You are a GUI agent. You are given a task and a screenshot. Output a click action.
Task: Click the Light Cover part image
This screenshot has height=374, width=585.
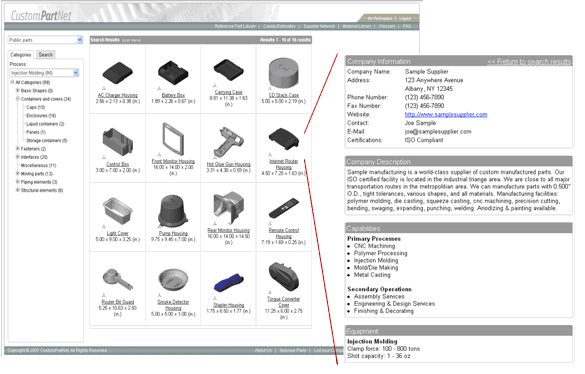pyautogui.click(x=118, y=211)
